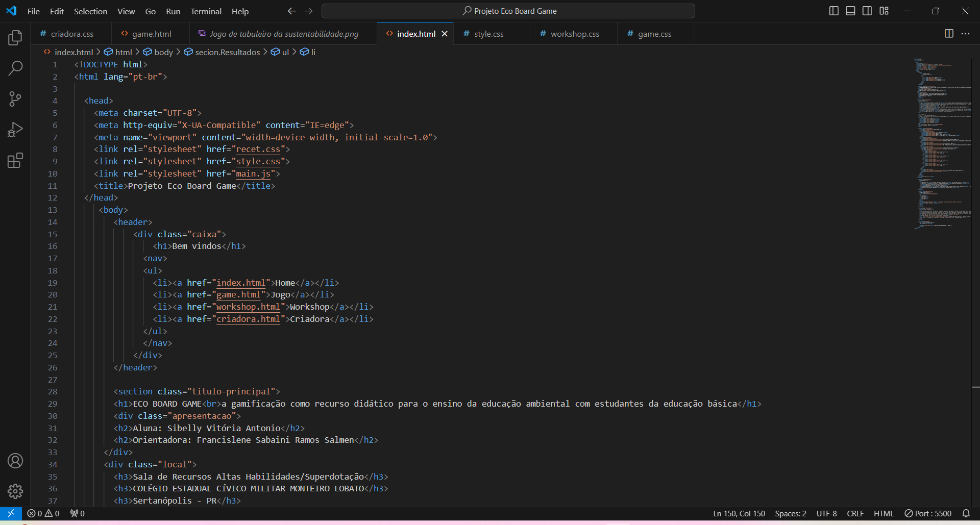Open the Help menu

[x=240, y=11]
